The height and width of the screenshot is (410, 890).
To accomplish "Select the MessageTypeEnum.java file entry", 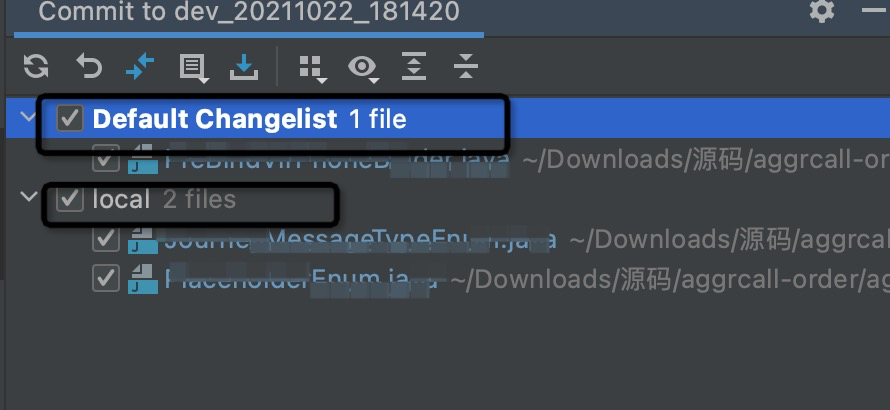I will pyautogui.click(x=360, y=239).
